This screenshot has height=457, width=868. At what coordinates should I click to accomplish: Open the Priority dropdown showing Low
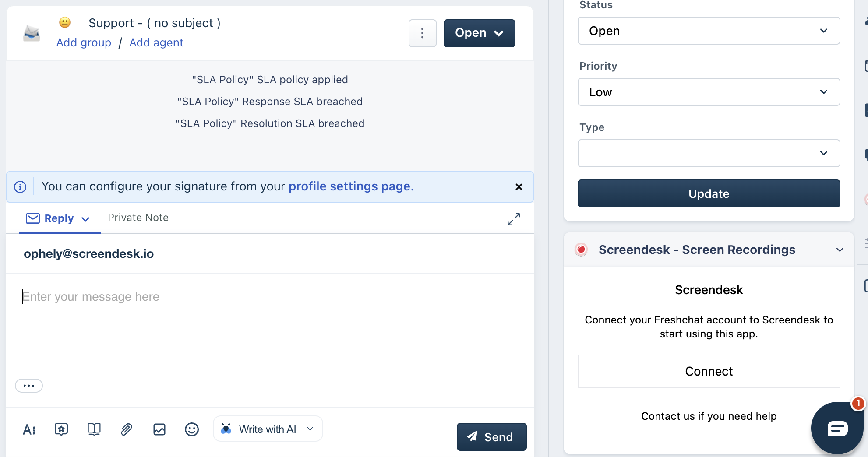[709, 92]
